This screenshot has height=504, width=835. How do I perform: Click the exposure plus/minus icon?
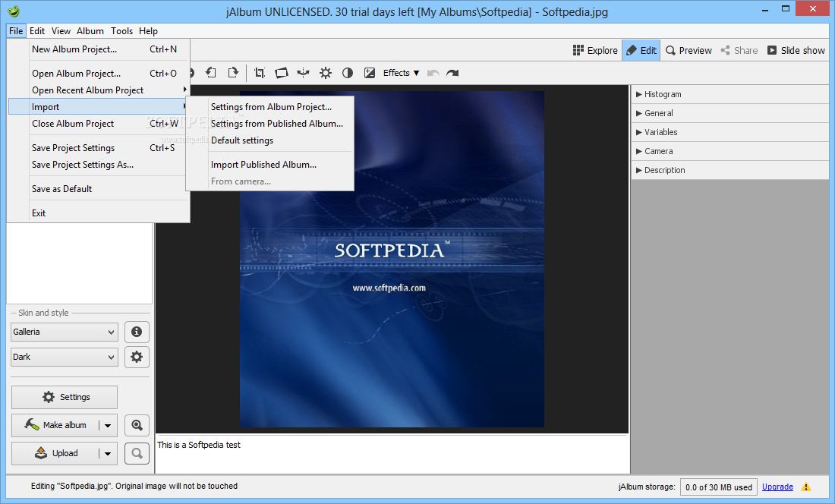click(x=370, y=73)
